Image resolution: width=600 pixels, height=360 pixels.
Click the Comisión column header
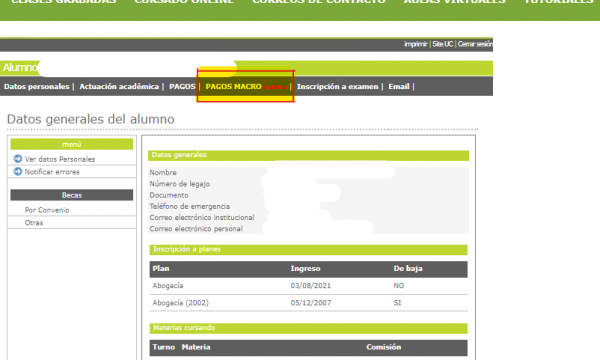coord(383,347)
